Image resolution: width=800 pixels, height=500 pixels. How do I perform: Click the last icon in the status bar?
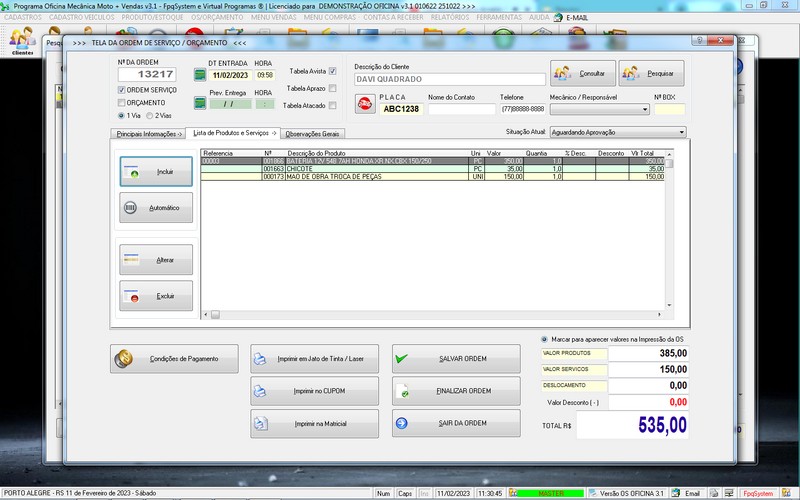tap(787, 493)
